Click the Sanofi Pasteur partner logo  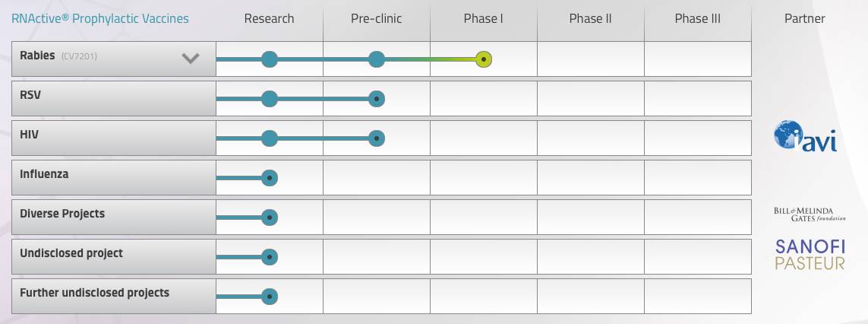[x=810, y=255]
